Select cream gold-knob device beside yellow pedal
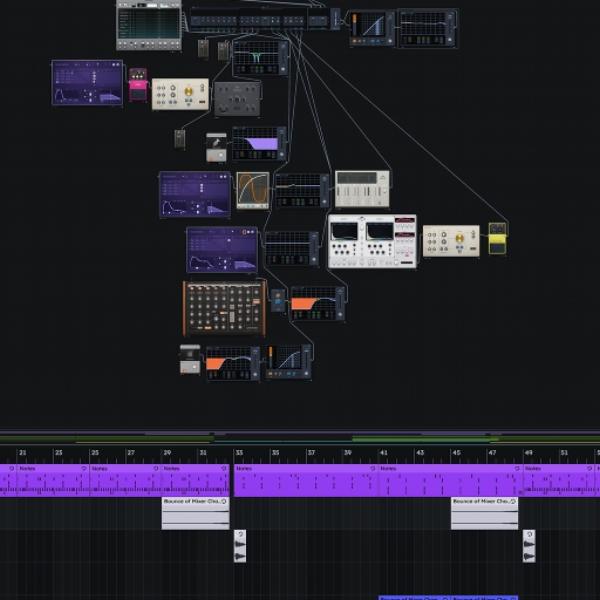600x600 pixels. pyautogui.click(x=451, y=241)
